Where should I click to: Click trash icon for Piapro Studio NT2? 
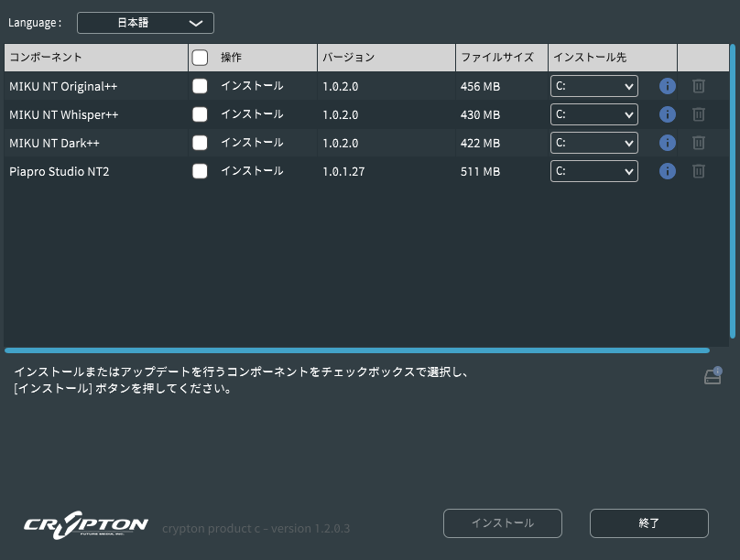pyautogui.click(x=699, y=171)
